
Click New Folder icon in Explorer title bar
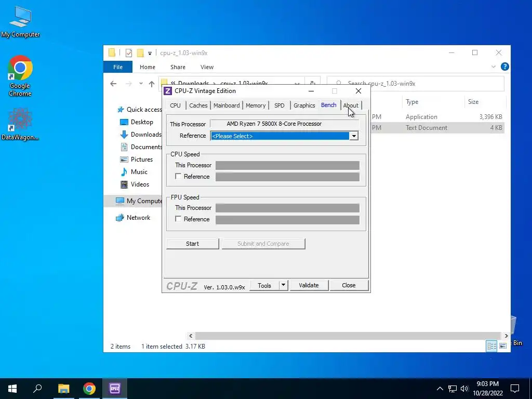tap(140, 53)
